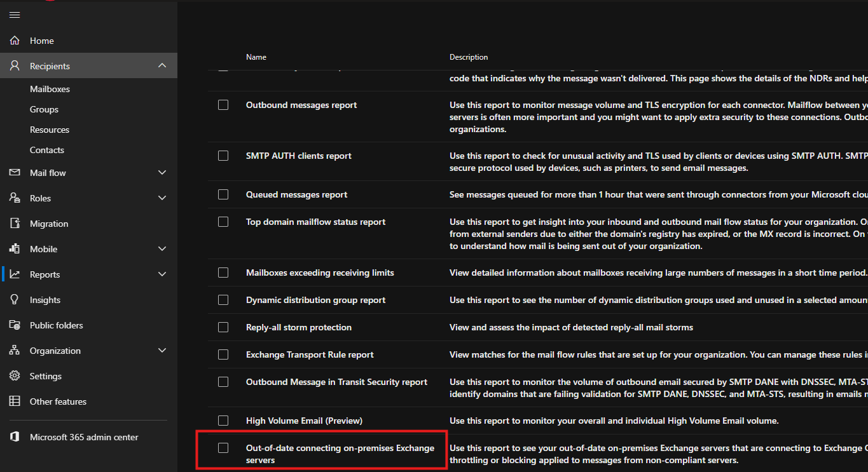Check the Outbound messages report checkbox
Viewport: 868px width, 472px height.
[223, 105]
